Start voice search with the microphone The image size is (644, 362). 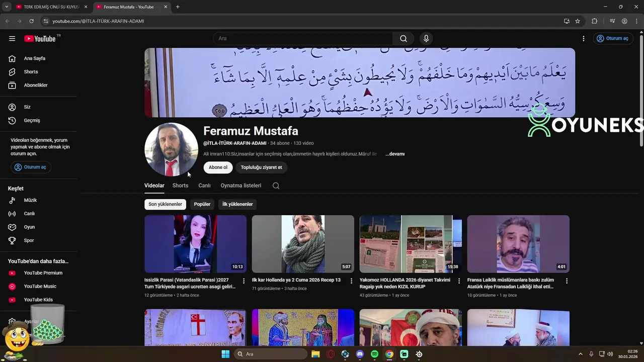point(426,39)
